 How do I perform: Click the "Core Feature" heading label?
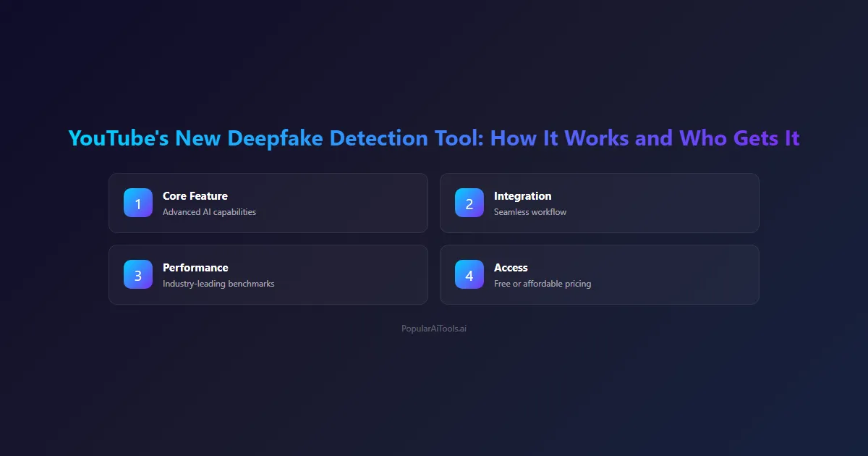(194, 195)
